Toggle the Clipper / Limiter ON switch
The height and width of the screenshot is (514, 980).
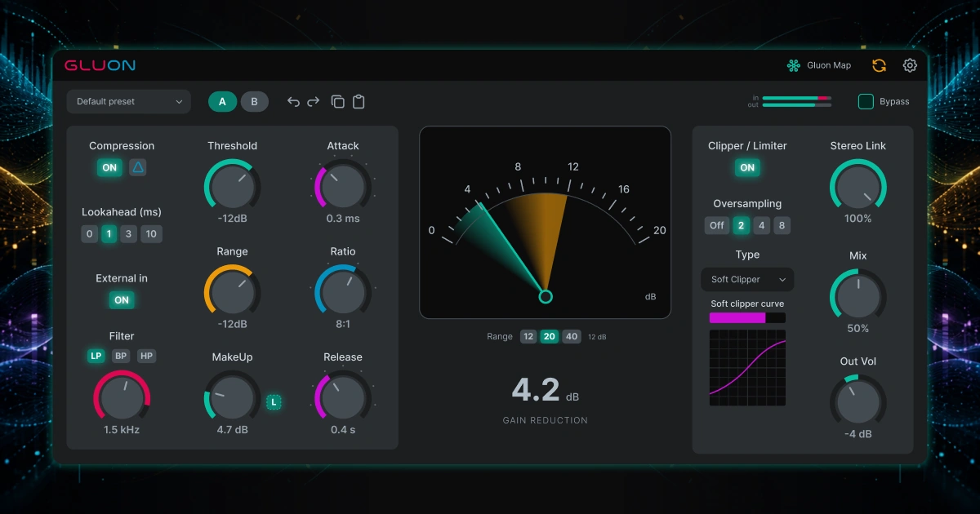coord(747,168)
